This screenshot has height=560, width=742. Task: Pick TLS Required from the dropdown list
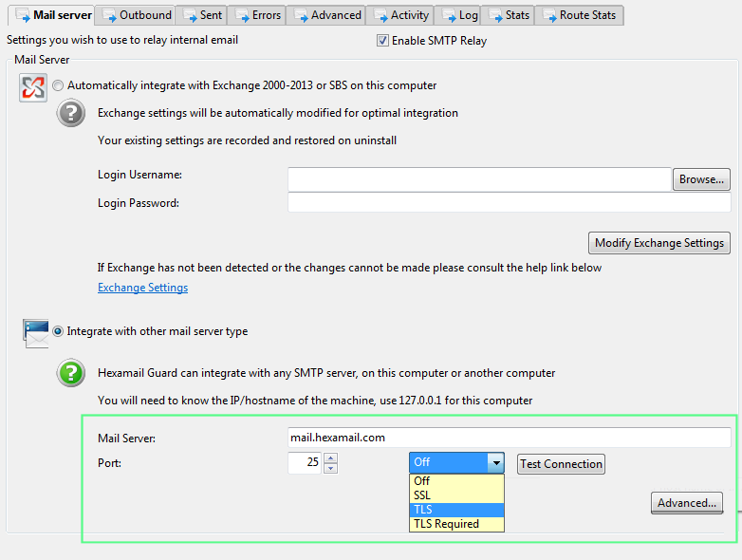tap(455, 524)
